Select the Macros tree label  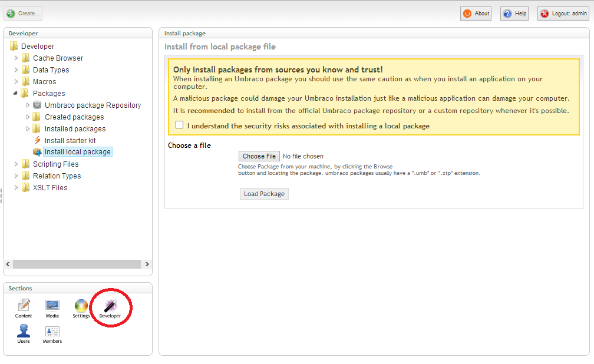point(44,81)
